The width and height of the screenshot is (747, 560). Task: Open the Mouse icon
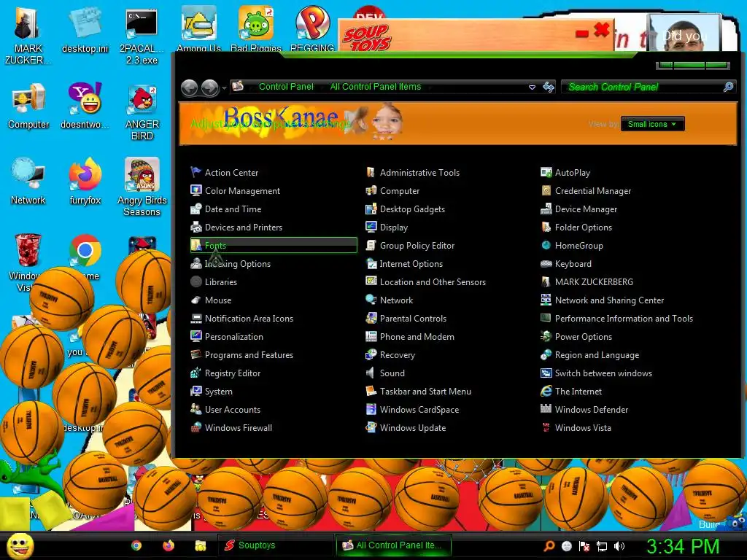coord(196,300)
